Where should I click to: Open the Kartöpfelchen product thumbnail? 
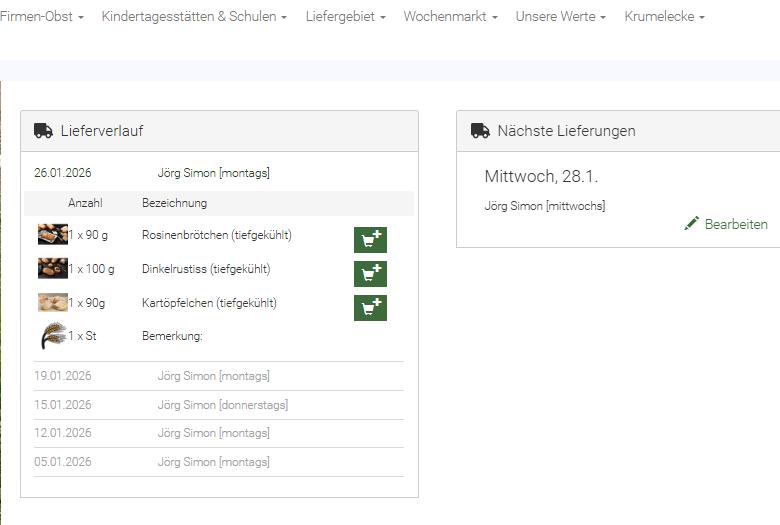(53, 303)
